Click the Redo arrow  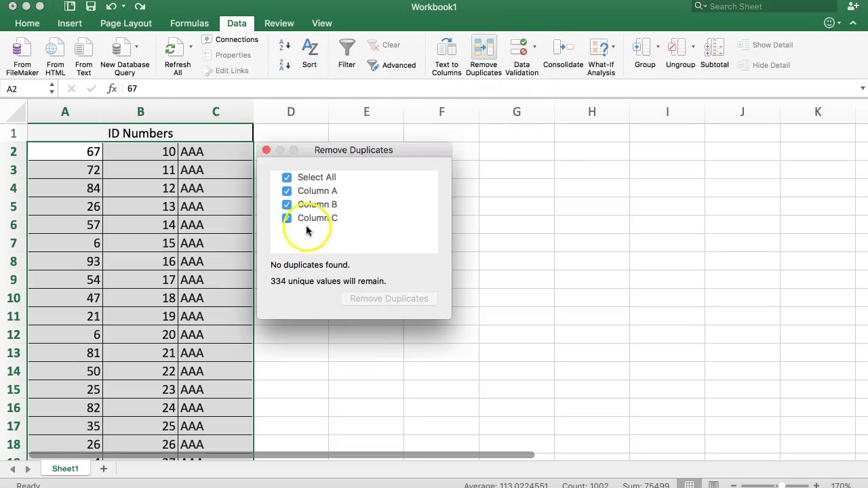pos(140,7)
